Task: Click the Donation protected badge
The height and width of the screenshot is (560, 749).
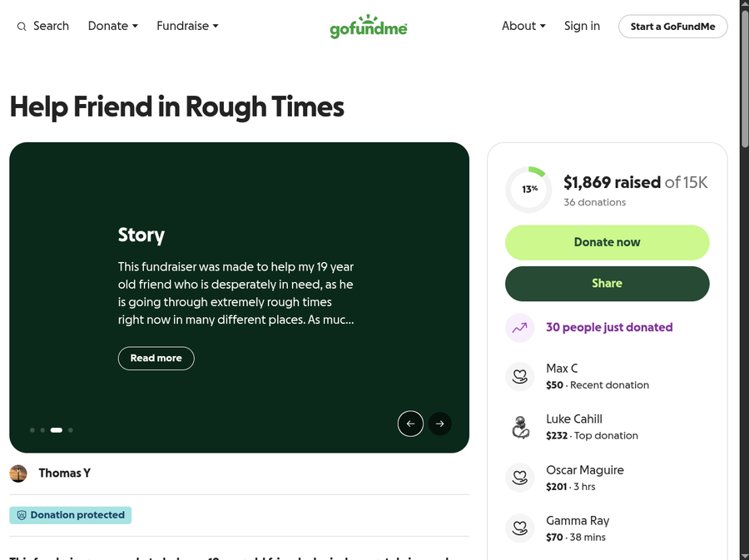Action: tap(71, 515)
